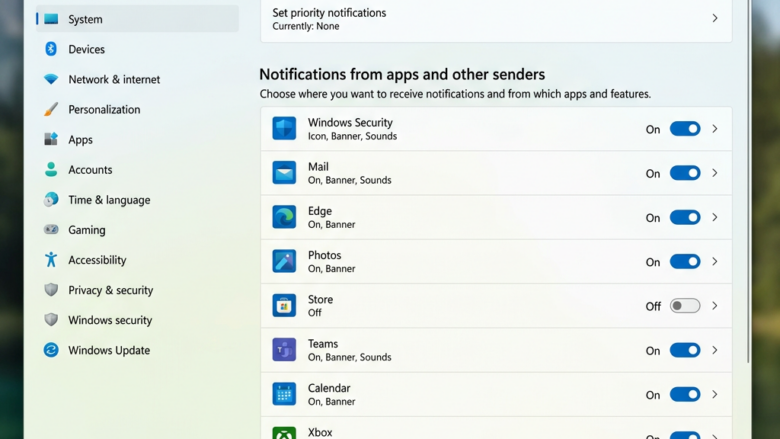Expand Photos row chevron
Image resolution: width=780 pixels, height=439 pixels.
coord(715,262)
